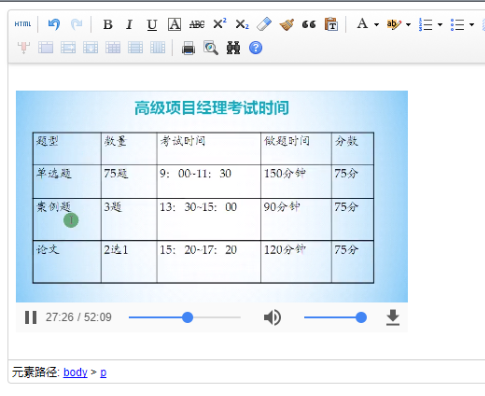Click the split into columns icon

157,48
